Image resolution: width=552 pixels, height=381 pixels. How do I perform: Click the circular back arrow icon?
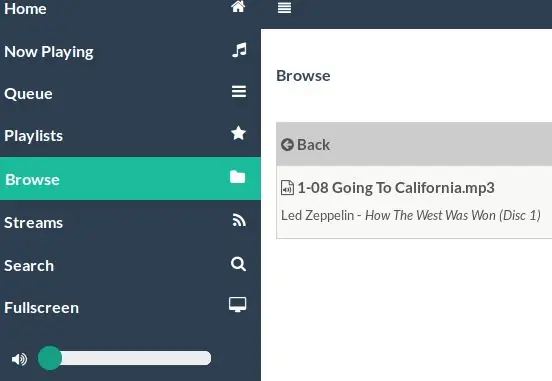[x=287, y=144]
